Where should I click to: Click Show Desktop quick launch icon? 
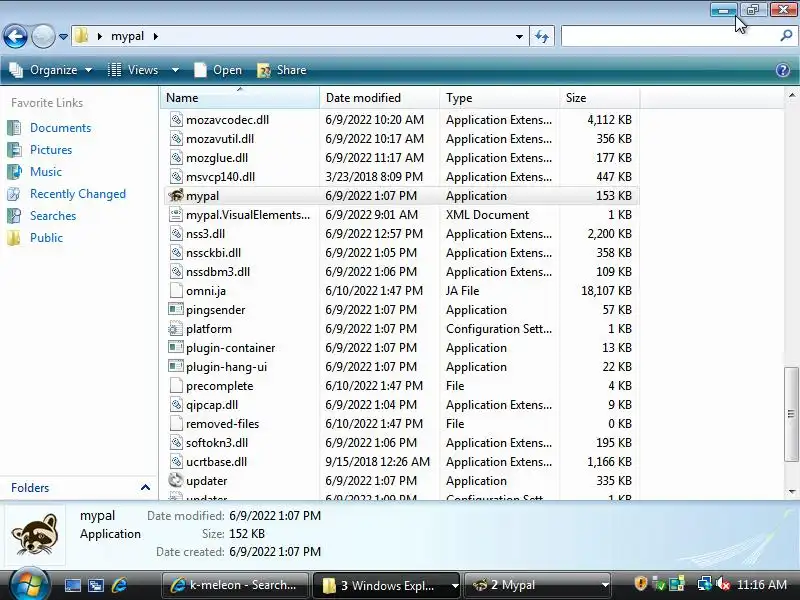point(72,585)
